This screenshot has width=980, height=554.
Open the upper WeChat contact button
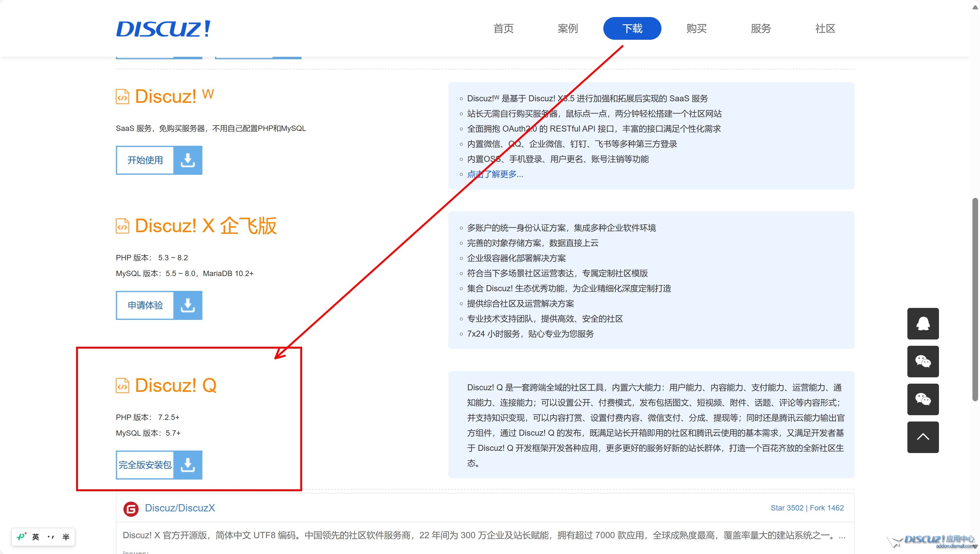923,362
